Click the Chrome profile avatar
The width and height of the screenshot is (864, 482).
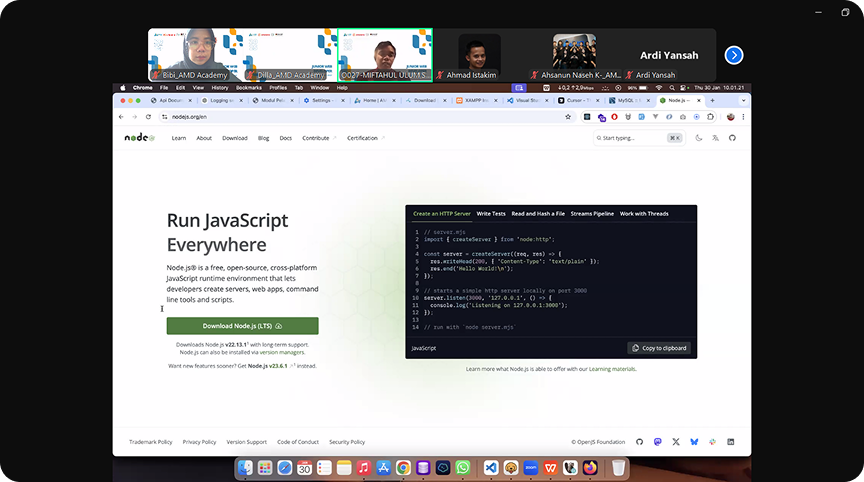click(x=731, y=117)
